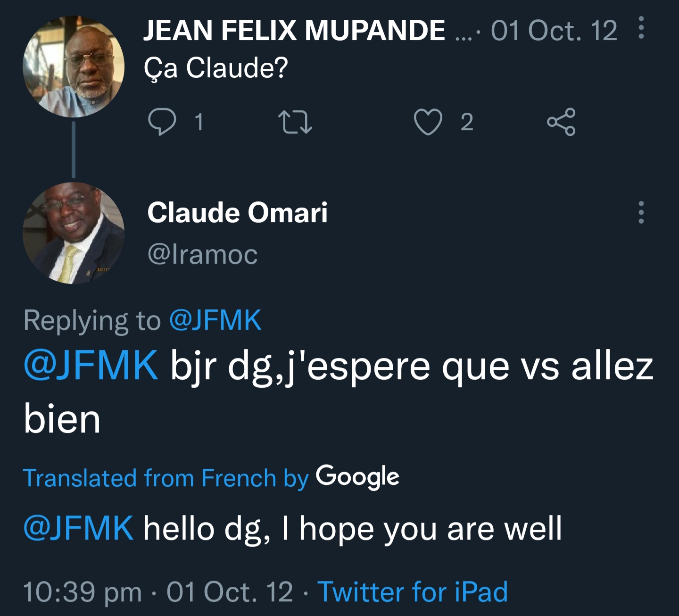This screenshot has height=616, width=679.
Task: Open three-dot menu on Jean Felix tweet
Action: [641, 28]
